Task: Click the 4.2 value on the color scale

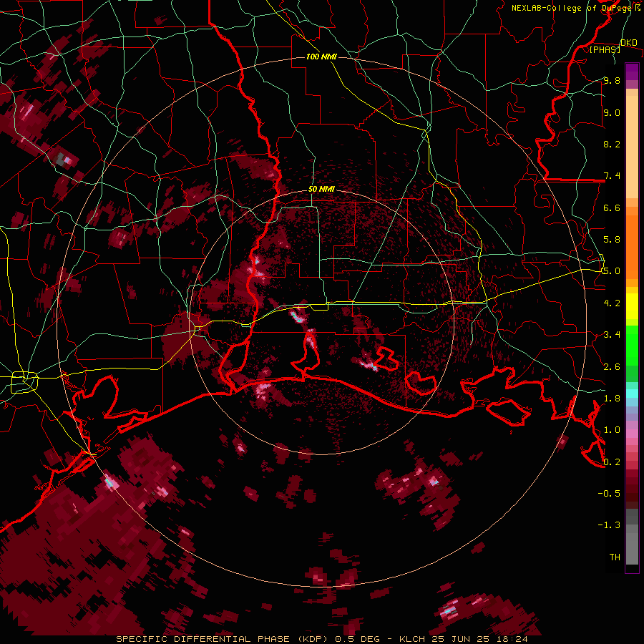Action: [612, 303]
